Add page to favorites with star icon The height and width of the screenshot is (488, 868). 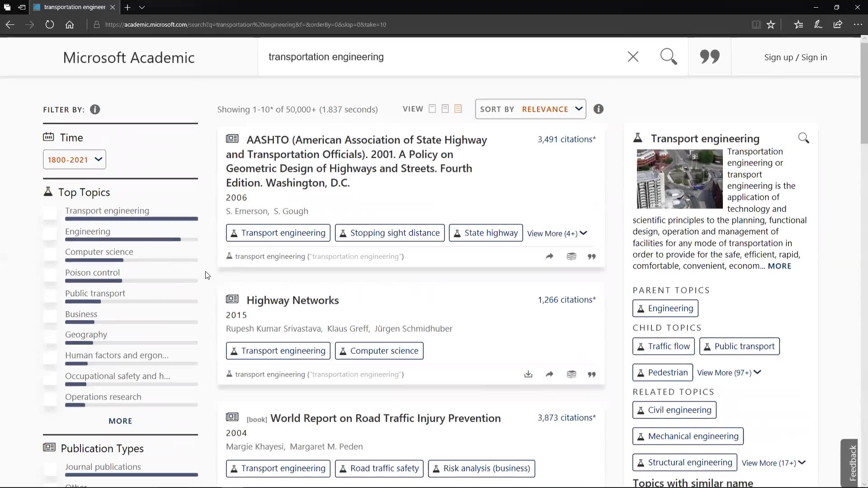click(x=771, y=24)
